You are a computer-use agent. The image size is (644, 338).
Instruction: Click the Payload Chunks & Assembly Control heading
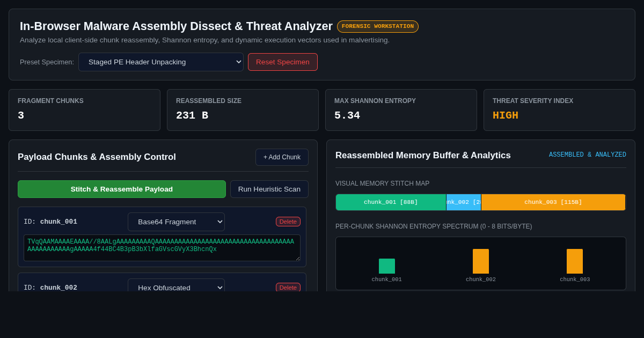pyautogui.click(x=97, y=157)
